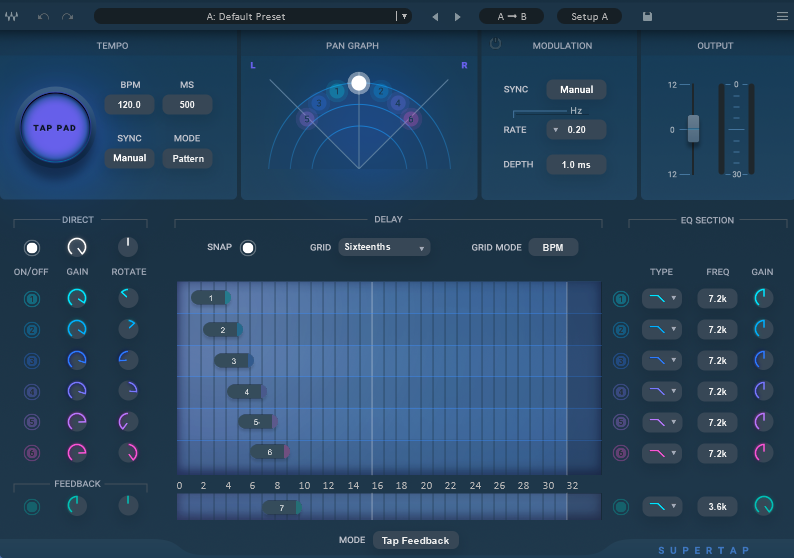
Task: Toggle the delay Snap switch
Action: click(248, 248)
